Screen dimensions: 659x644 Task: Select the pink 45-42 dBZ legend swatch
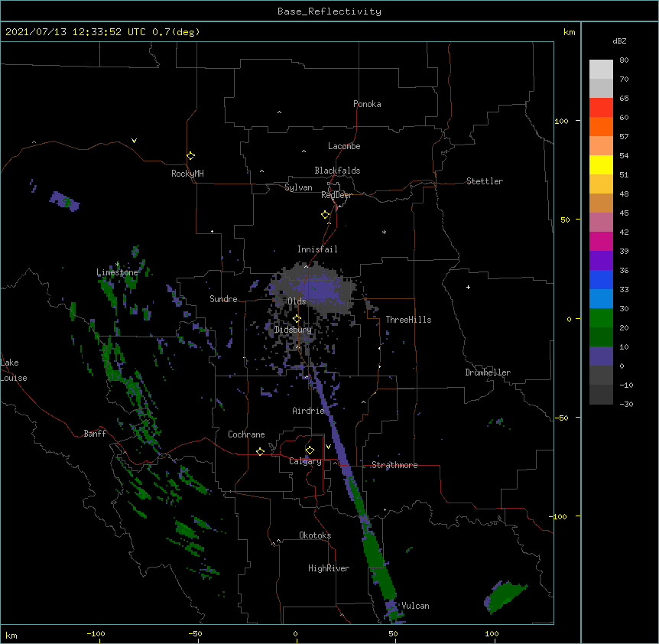coord(601,223)
